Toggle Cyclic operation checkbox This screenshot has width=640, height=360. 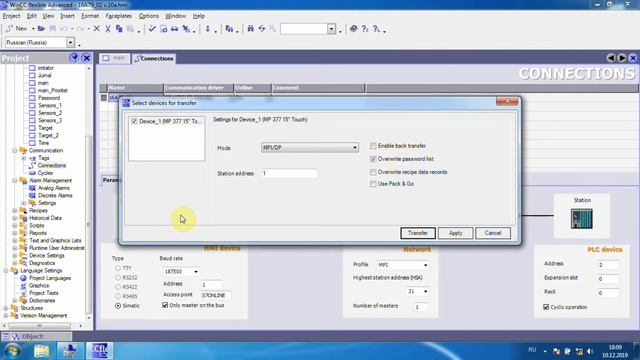pos(546,307)
